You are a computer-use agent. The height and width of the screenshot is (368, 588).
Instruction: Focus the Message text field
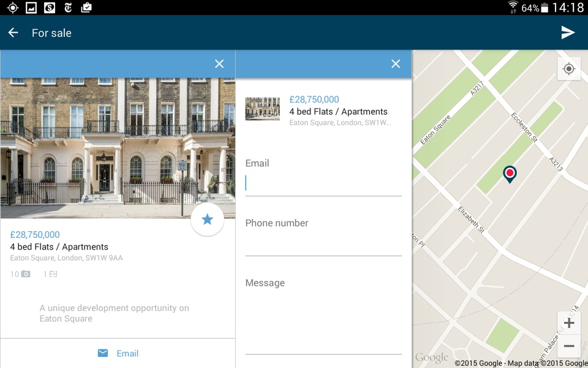(323, 323)
